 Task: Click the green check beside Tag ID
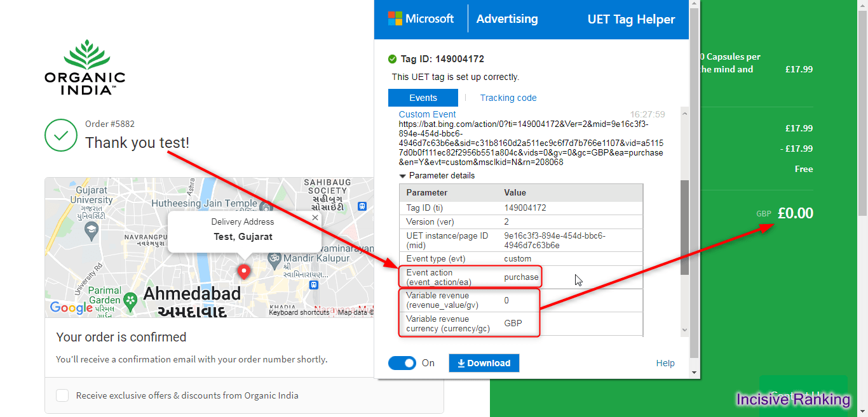click(392, 59)
